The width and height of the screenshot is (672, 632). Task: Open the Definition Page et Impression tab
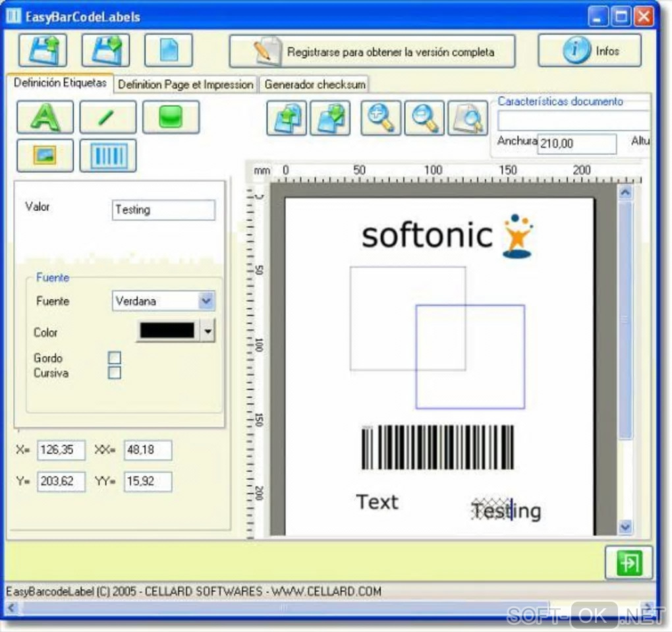185,84
